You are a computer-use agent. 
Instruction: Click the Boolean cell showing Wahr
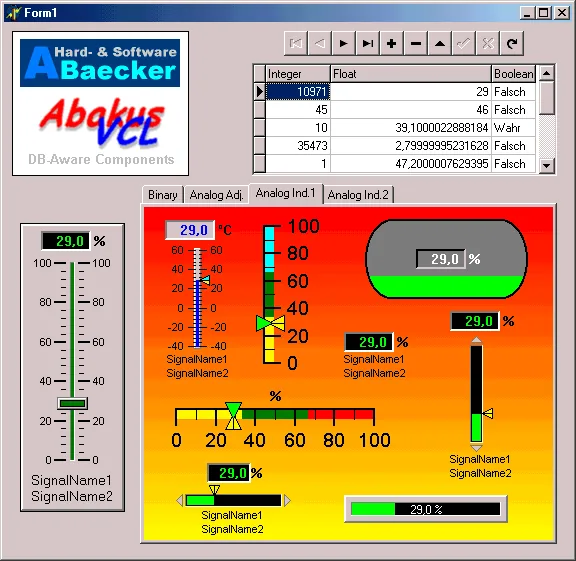[514, 127]
